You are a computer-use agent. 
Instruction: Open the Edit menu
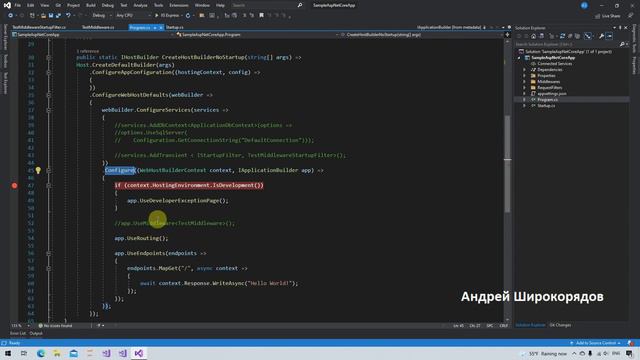[x=31, y=5]
